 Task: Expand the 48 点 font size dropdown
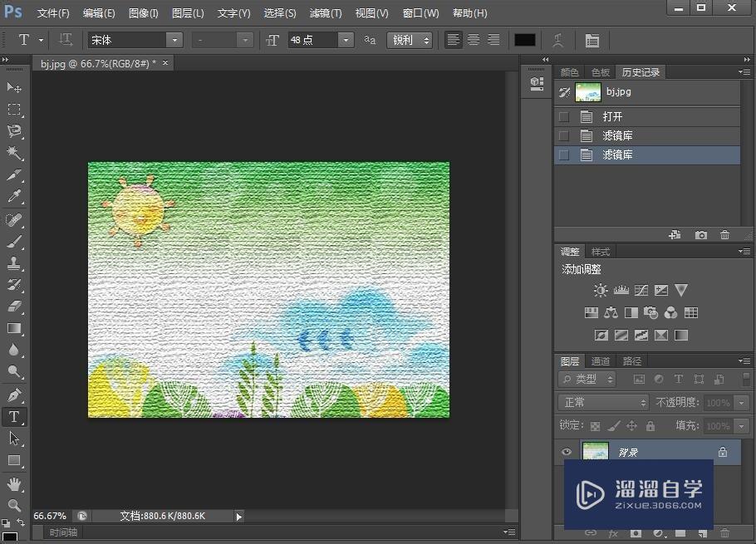click(346, 40)
